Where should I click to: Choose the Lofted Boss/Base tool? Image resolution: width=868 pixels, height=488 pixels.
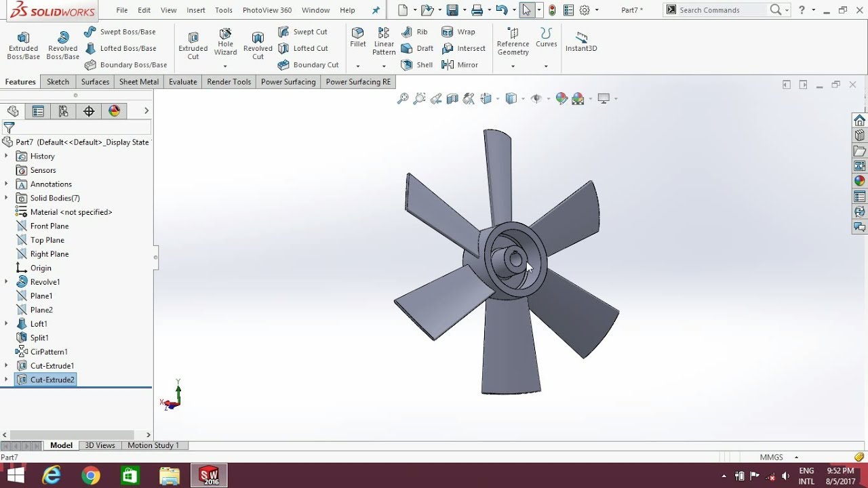point(120,48)
